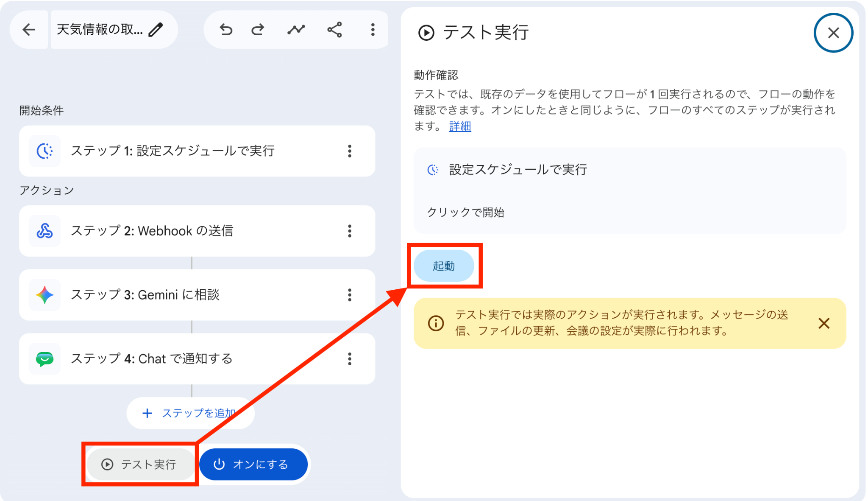Open the toolbar's three-dot overflow menu
The width and height of the screenshot is (868, 501).
click(373, 30)
